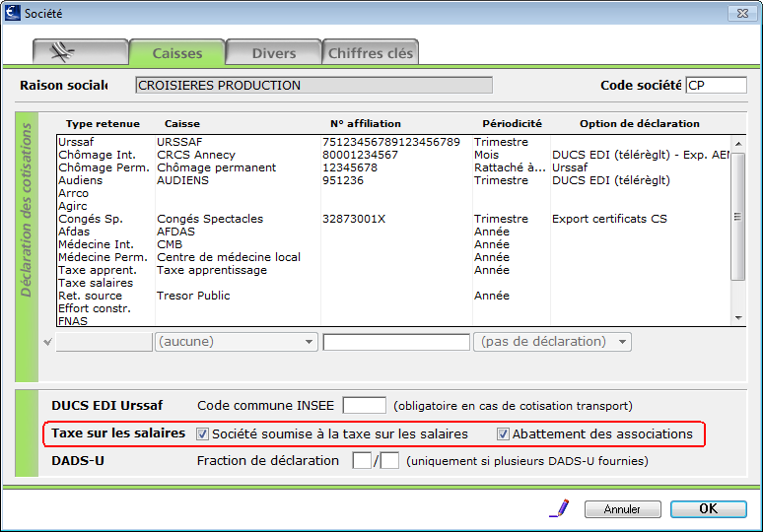Viewport: 763px width, 532px height.
Task: Select the Chômage Perm. row
Action: tap(393, 167)
